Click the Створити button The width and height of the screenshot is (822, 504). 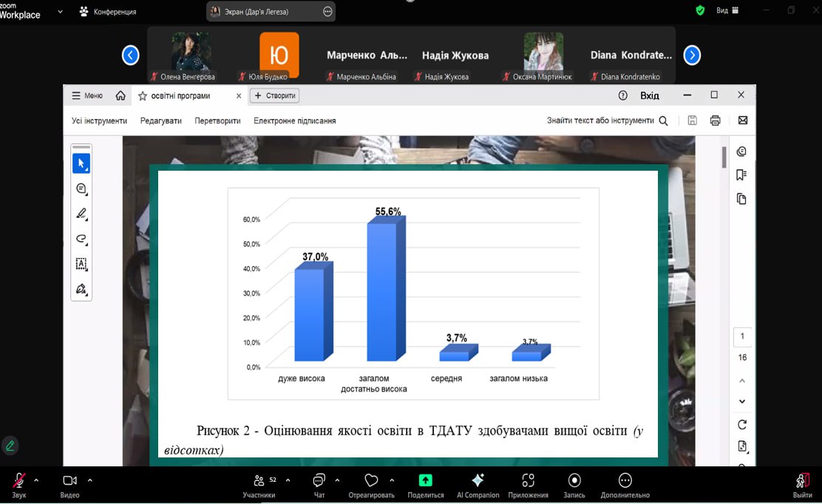(275, 96)
